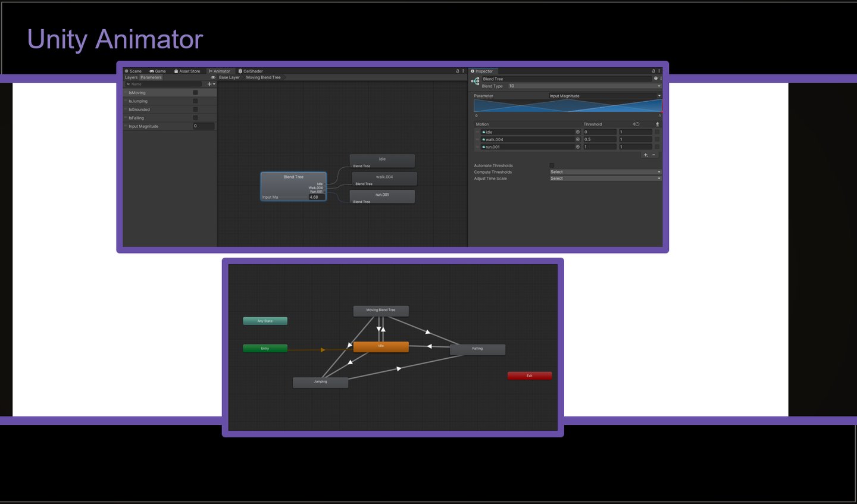Click the 0.5 threshold field for walk.004
857x504 pixels.
click(600, 139)
